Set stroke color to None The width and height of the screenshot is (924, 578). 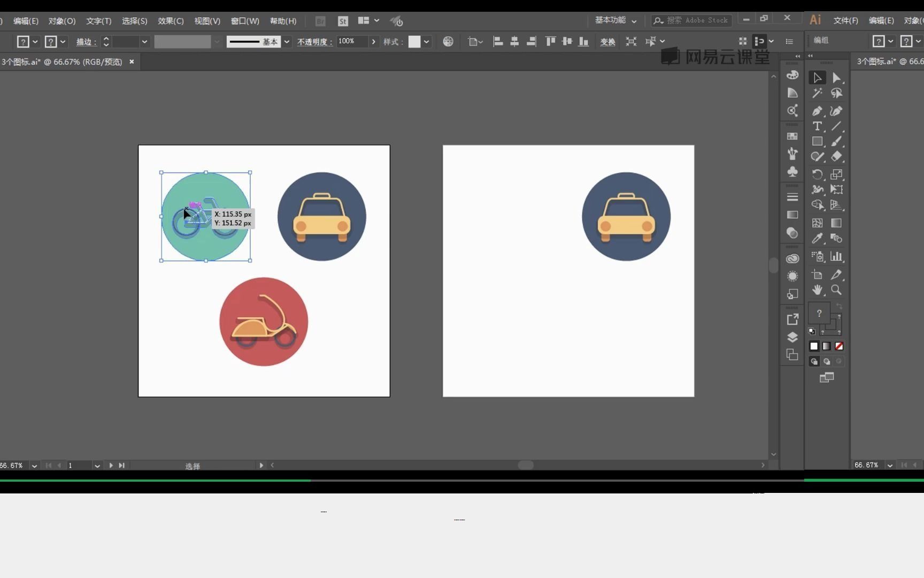838,346
